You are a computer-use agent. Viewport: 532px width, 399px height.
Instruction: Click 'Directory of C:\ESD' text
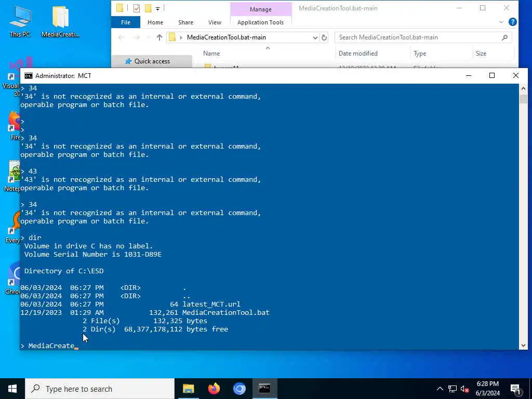click(64, 271)
